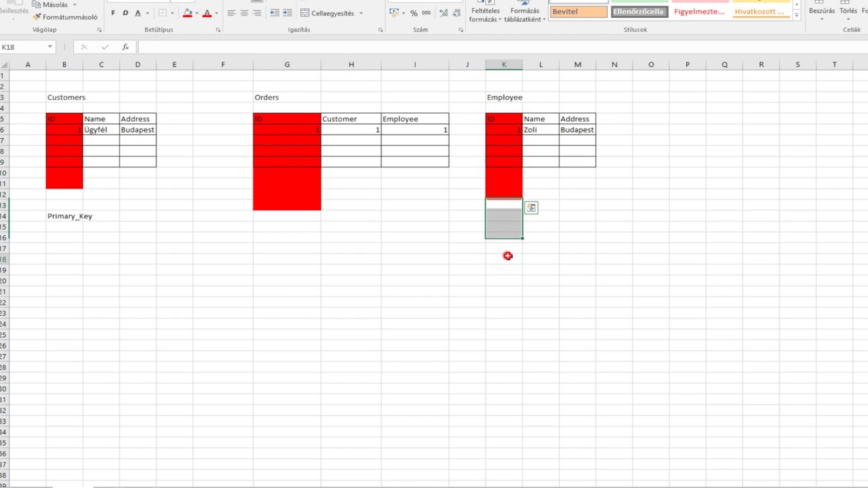The image size is (868, 488).
Task: Click the Cellaegyesítés merge button
Action: pos(327,13)
